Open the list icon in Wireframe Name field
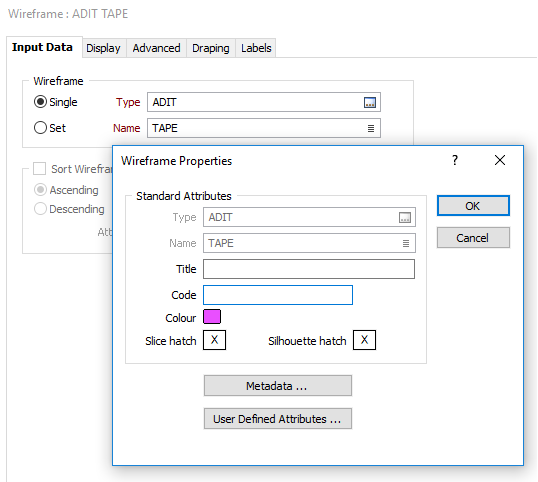Viewport: 538px width, 482px height. (x=371, y=128)
